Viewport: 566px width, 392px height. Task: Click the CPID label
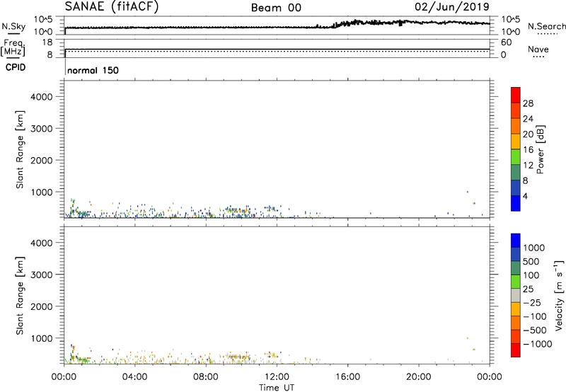(16, 67)
